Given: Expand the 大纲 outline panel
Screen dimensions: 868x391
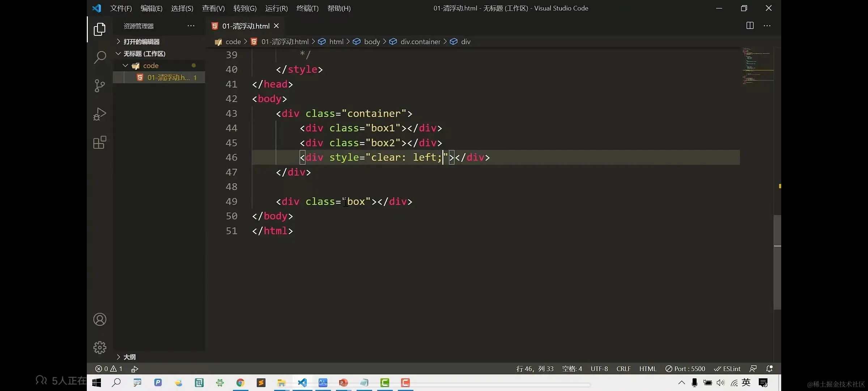Looking at the screenshot, I should click(x=129, y=357).
